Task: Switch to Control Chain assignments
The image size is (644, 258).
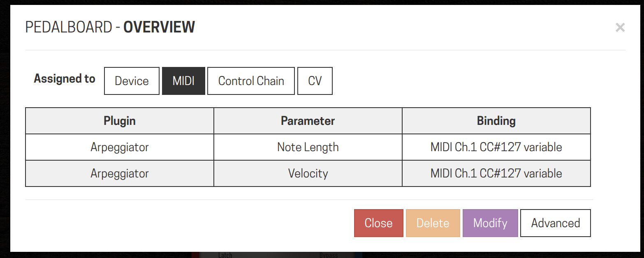Action: [x=251, y=81]
